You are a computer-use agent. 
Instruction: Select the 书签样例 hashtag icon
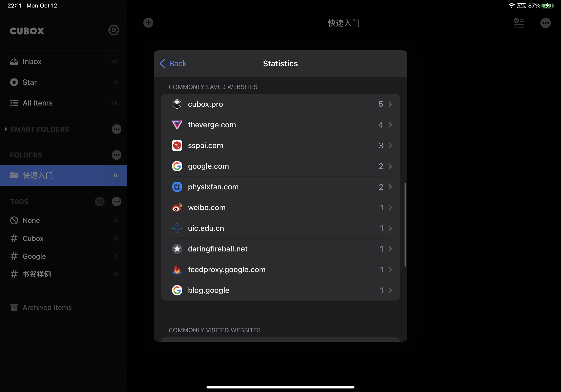coord(14,274)
